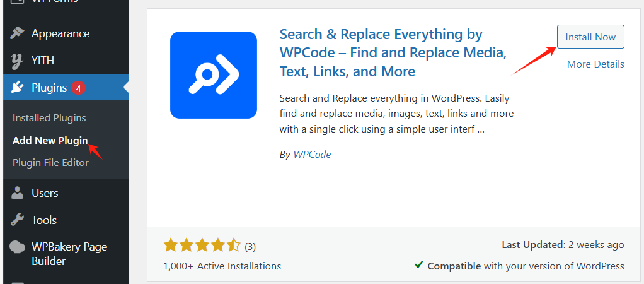This screenshot has height=284, width=644.
Task: Click the red plugin update count badge
Action: 78,88
